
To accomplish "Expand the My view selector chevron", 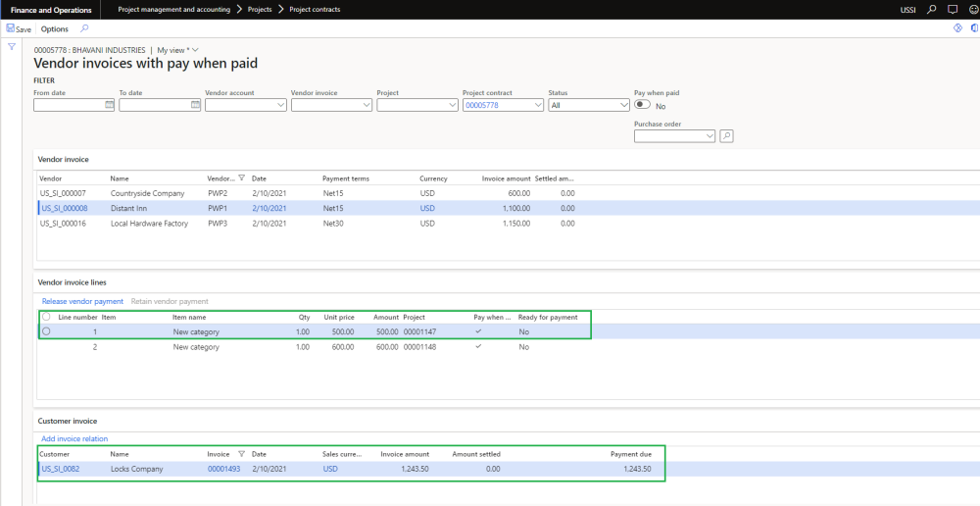I will coord(195,49).
